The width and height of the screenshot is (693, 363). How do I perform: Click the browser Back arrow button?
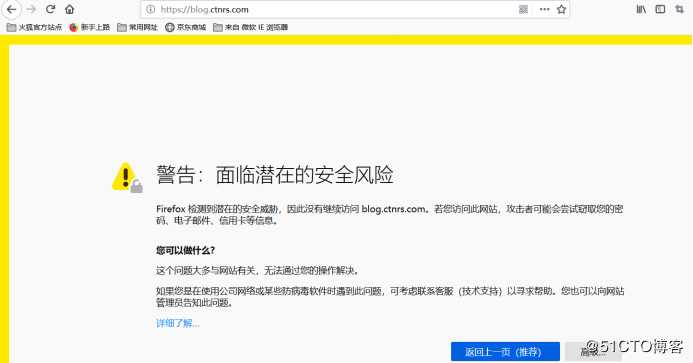point(11,9)
